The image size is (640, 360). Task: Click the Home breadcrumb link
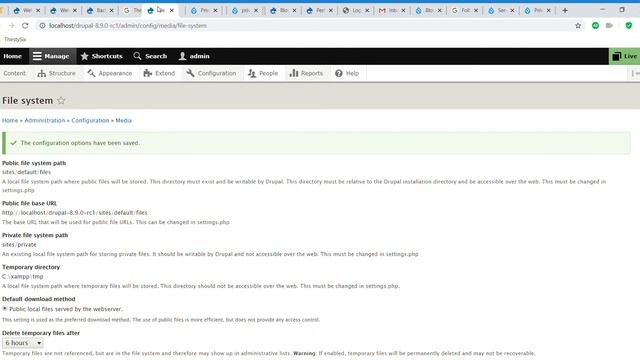(x=10, y=120)
